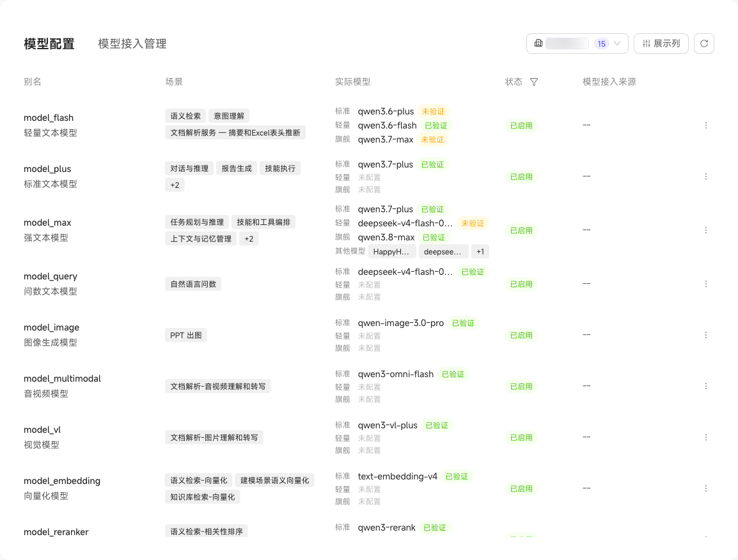Viewport: 738px width, 560px height.
Task: Click the qwen3-omni-flash model name
Action: tap(396, 374)
